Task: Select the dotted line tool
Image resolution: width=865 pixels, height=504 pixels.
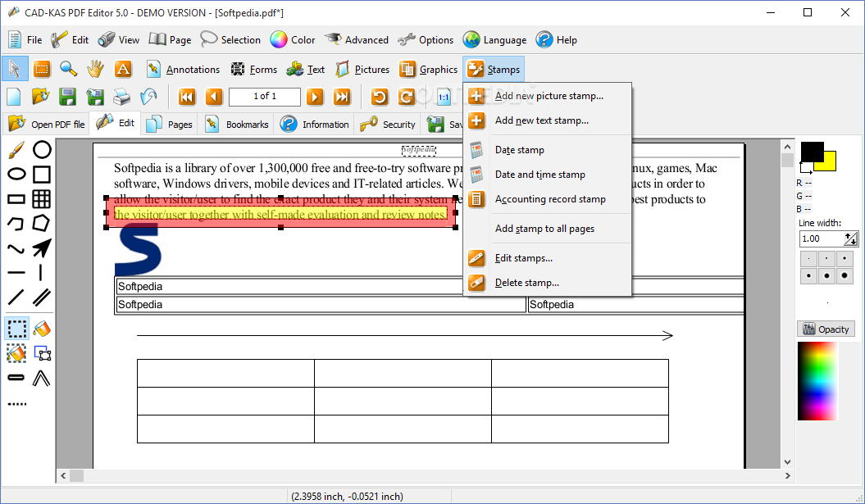Action: (x=16, y=404)
